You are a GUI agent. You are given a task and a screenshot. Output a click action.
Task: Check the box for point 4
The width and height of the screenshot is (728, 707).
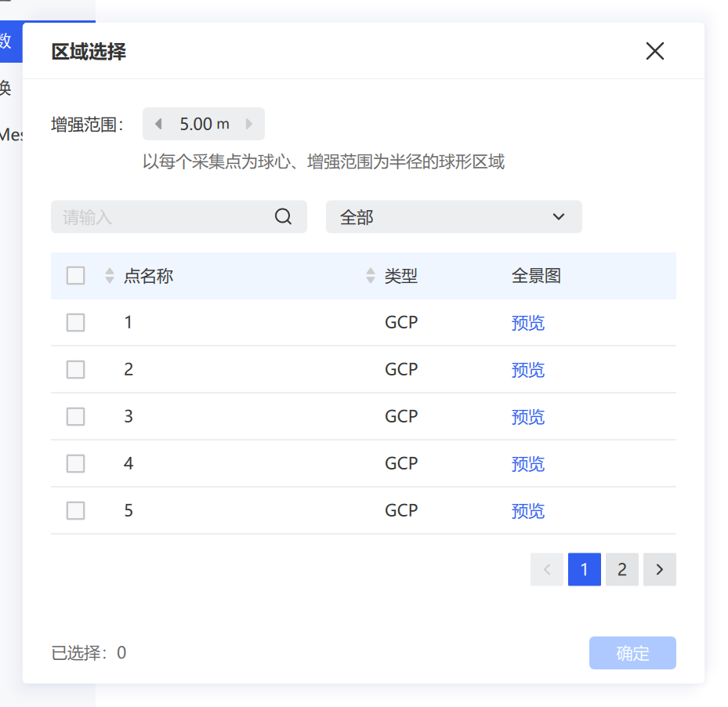[x=76, y=463]
